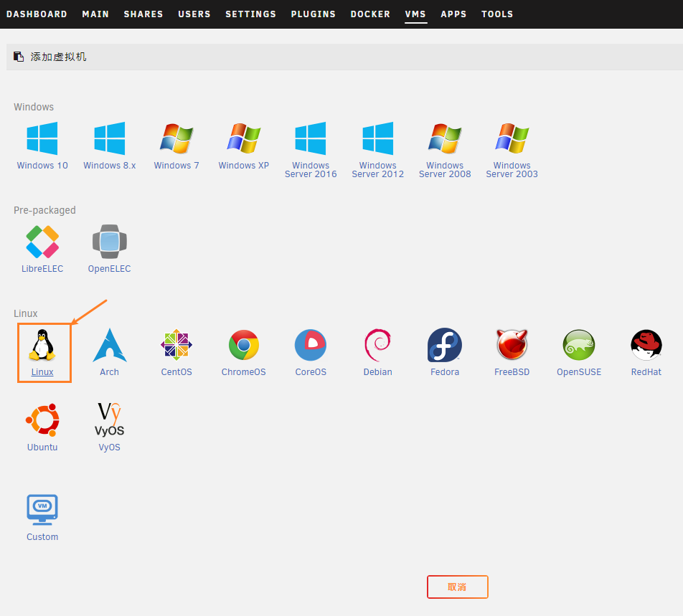Select the Arch Linux icon
The height and width of the screenshot is (616, 683).
pos(109,345)
